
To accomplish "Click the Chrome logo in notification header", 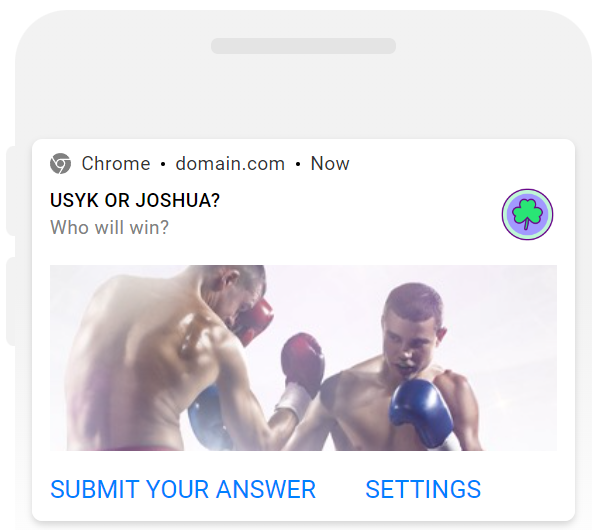I will (x=60, y=163).
